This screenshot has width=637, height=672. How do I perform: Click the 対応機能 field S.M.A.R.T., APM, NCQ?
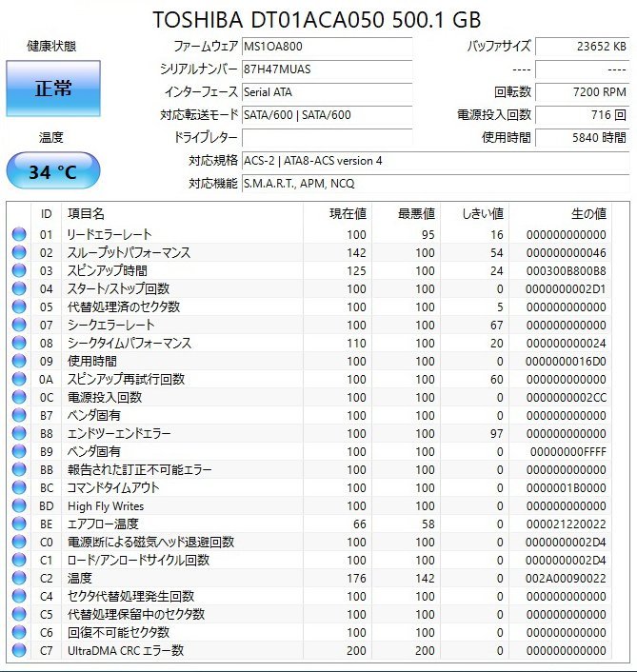click(x=435, y=184)
